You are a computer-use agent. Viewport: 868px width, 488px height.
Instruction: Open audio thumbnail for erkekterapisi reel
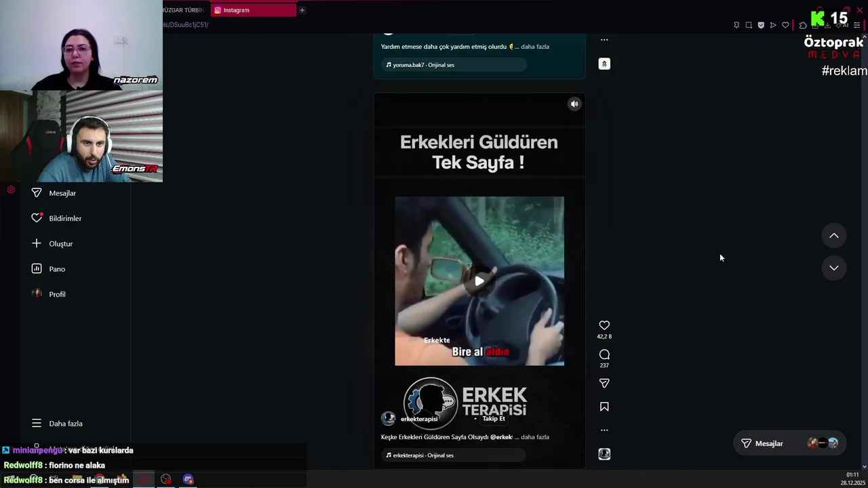[604, 454]
